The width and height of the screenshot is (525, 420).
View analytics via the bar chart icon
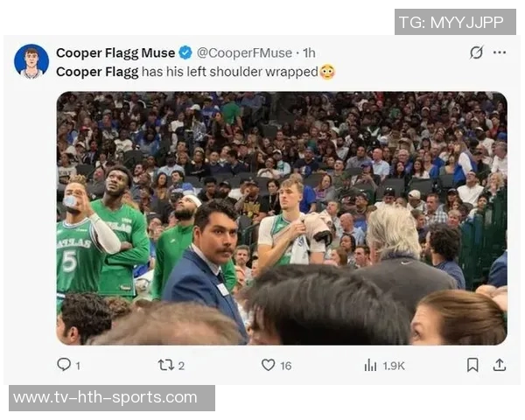[x=370, y=365]
